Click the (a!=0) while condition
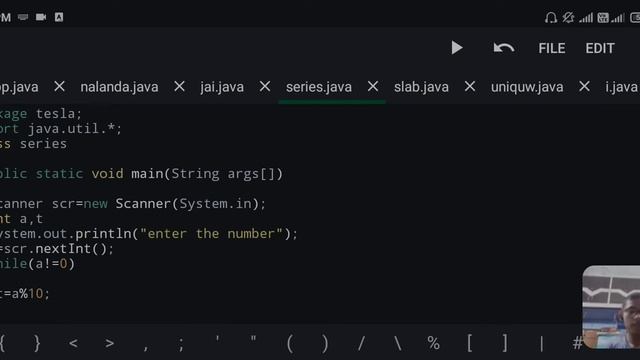 pos(51,264)
